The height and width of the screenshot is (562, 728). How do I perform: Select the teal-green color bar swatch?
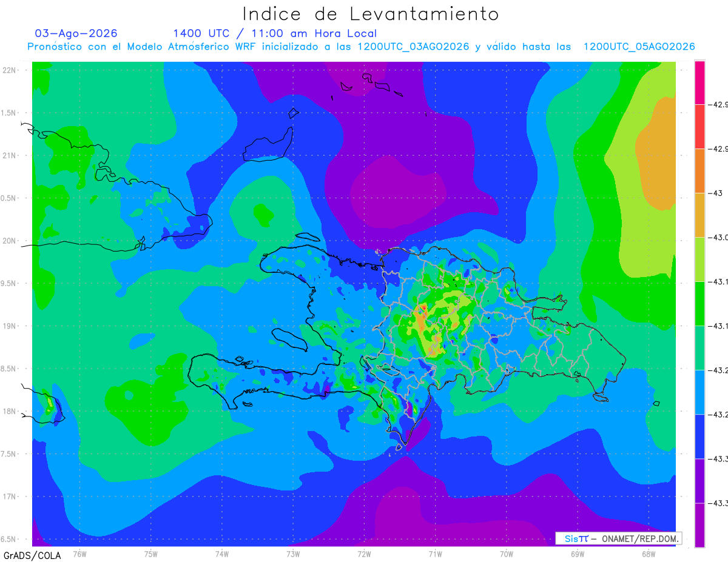(x=699, y=347)
